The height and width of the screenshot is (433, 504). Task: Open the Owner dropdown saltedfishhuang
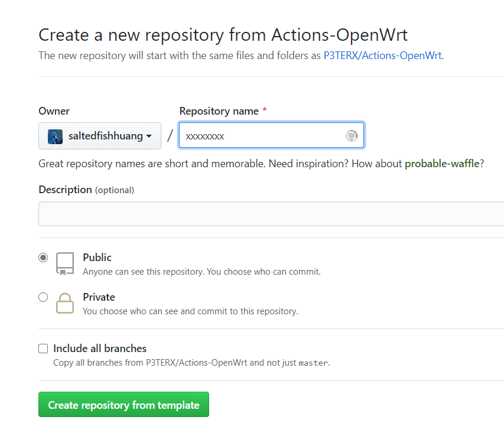tap(100, 136)
